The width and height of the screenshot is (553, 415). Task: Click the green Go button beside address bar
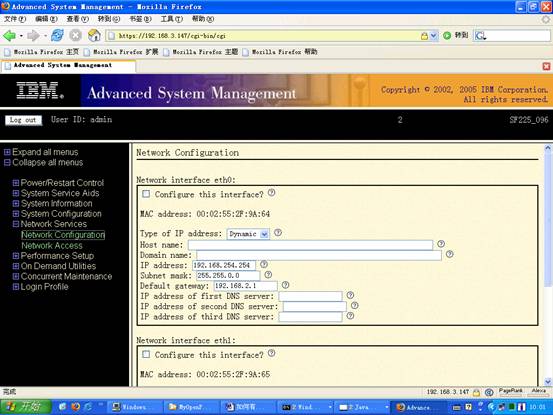(x=447, y=35)
